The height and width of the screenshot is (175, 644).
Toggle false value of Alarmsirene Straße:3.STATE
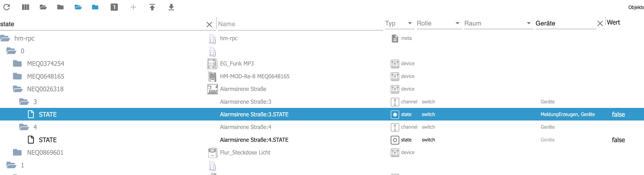(618, 114)
